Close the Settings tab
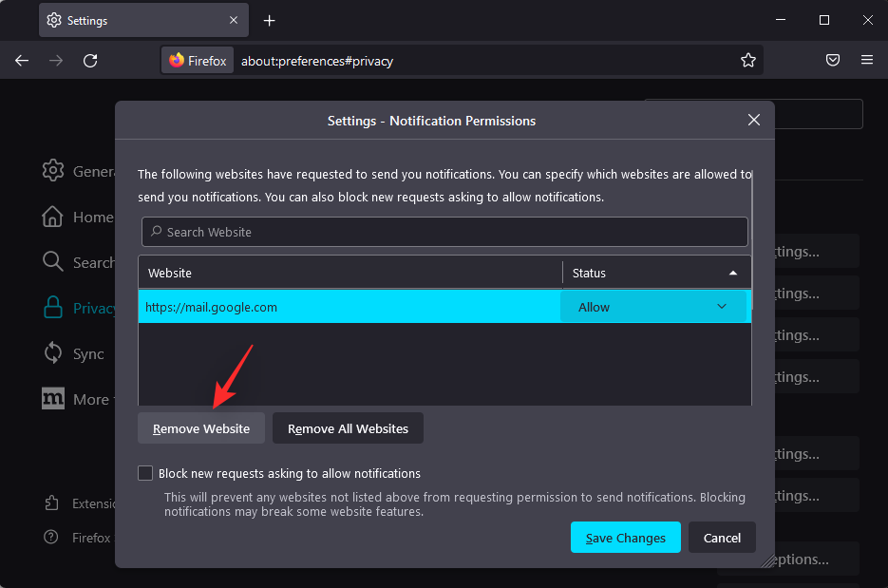This screenshot has width=888, height=588. [x=234, y=20]
